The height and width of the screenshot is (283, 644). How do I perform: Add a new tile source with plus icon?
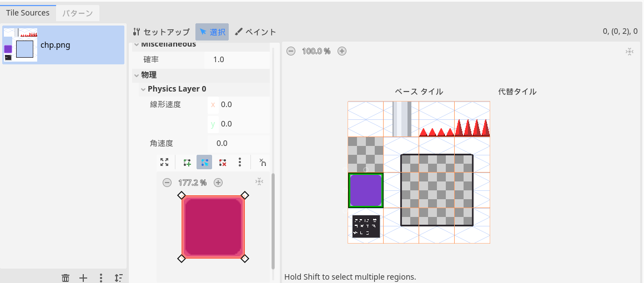click(x=83, y=278)
